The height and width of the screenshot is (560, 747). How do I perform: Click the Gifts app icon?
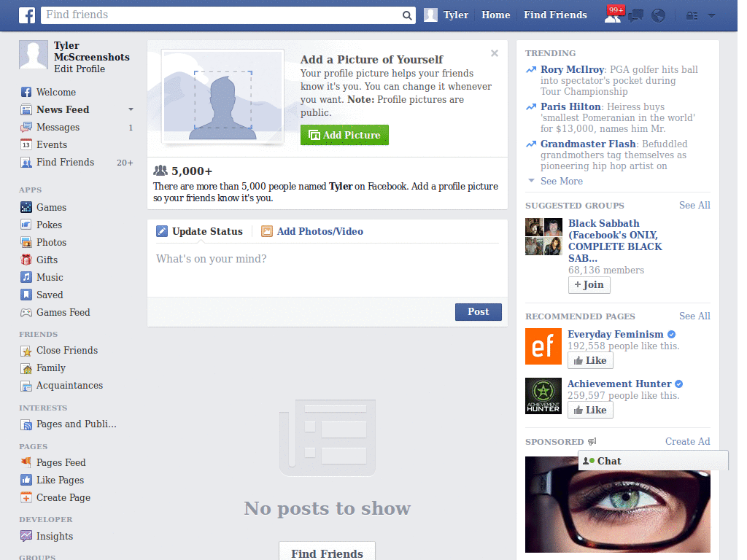click(26, 260)
